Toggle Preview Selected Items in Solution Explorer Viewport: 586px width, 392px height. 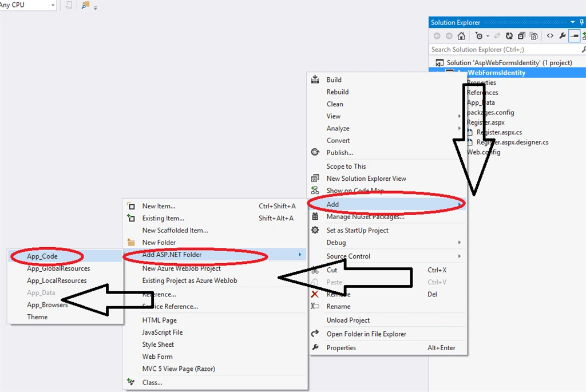pyautogui.click(x=574, y=36)
